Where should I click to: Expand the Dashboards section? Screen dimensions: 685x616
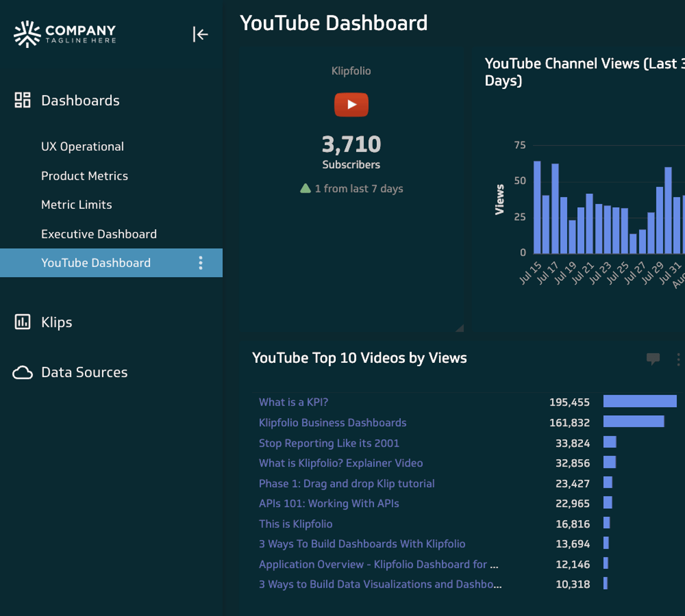coord(80,100)
